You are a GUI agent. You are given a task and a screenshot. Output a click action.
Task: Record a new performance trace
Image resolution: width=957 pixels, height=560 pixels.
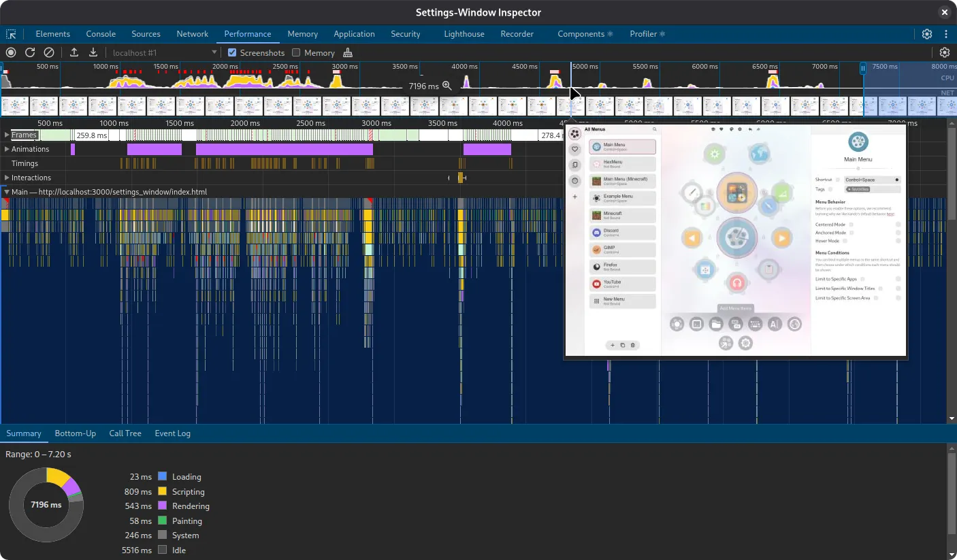[11, 52]
